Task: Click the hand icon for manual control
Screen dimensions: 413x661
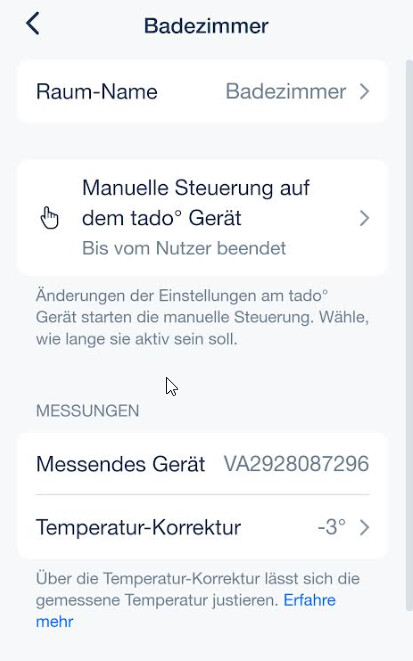Action: [x=50, y=218]
